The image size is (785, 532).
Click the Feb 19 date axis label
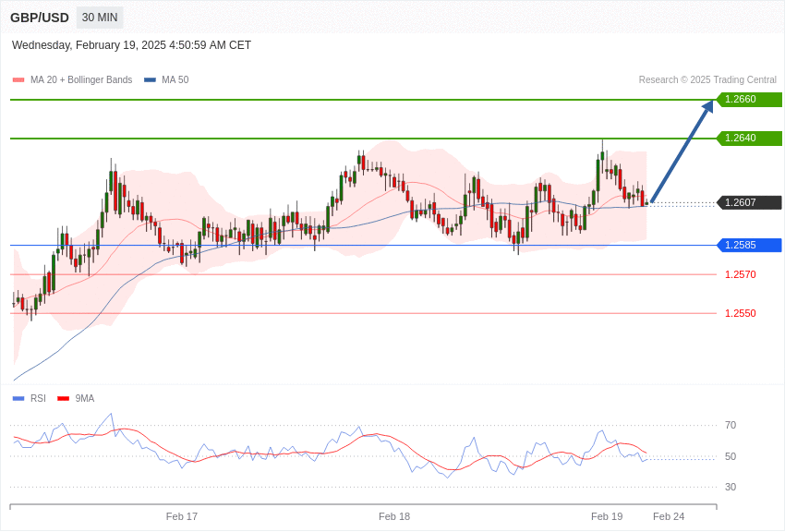coord(607,516)
